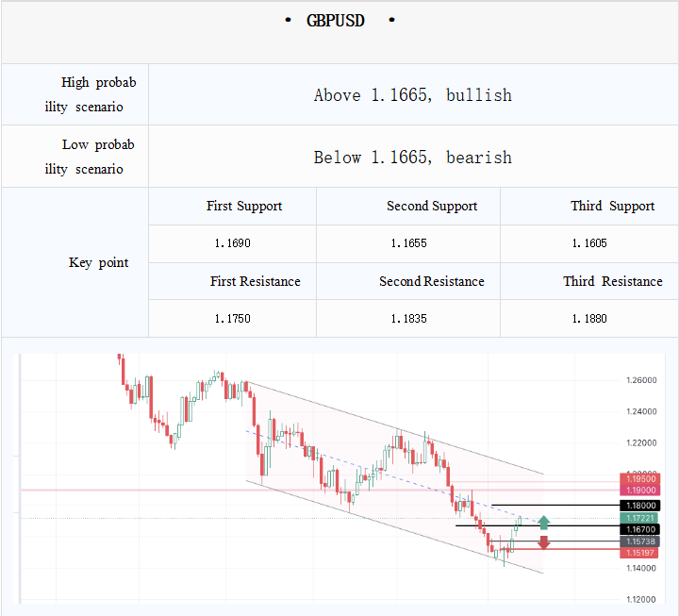This screenshot has width=679, height=616.
Task: Click the 1.17221 current price label
Action: tap(639, 518)
